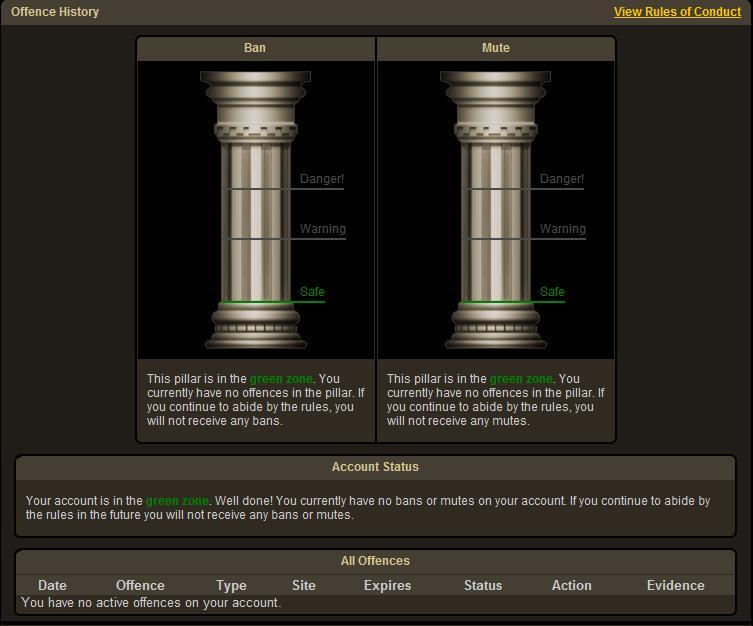Open the View Rules of Conduct link
The height and width of the screenshot is (626, 753).
tap(677, 12)
